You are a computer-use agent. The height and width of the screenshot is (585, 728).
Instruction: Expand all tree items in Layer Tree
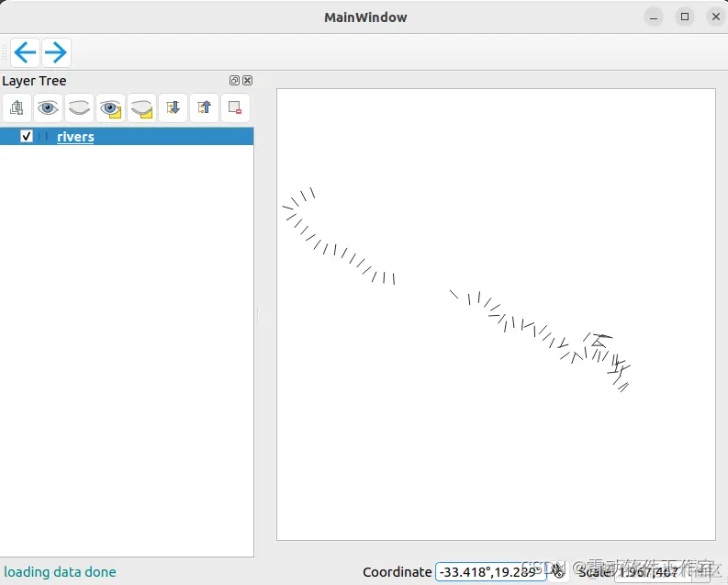tap(173, 107)
